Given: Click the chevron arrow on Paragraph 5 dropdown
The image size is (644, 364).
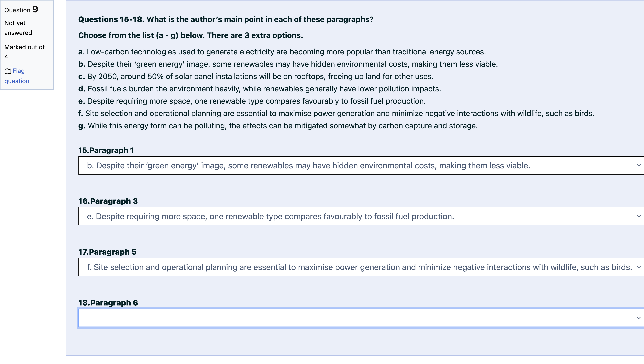Looking at the screenshot, I should point(639,267).
